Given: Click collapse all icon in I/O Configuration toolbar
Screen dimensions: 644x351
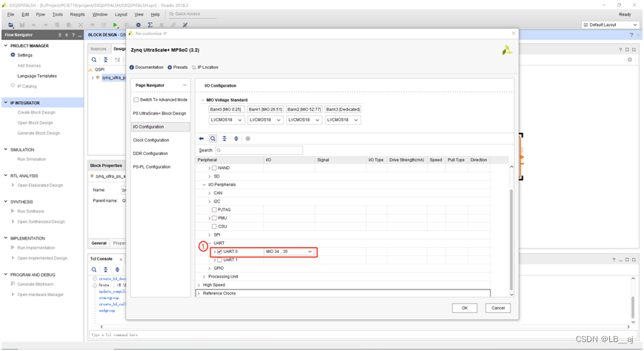Looking at the screenshot, I should 225,139.
